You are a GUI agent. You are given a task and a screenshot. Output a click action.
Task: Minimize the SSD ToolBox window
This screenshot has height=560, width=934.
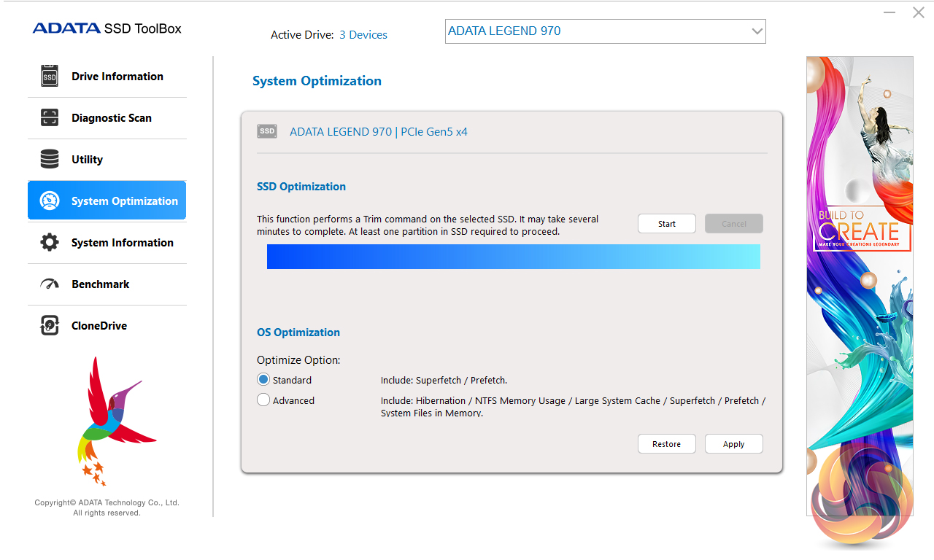coord(889,13)
